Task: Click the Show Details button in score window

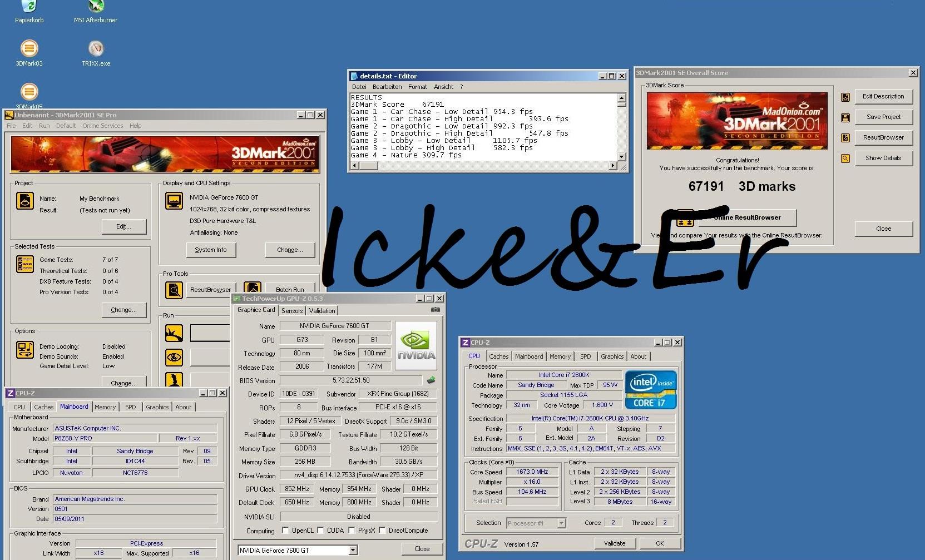Action: pyautogui.click(x=883, y=158)
